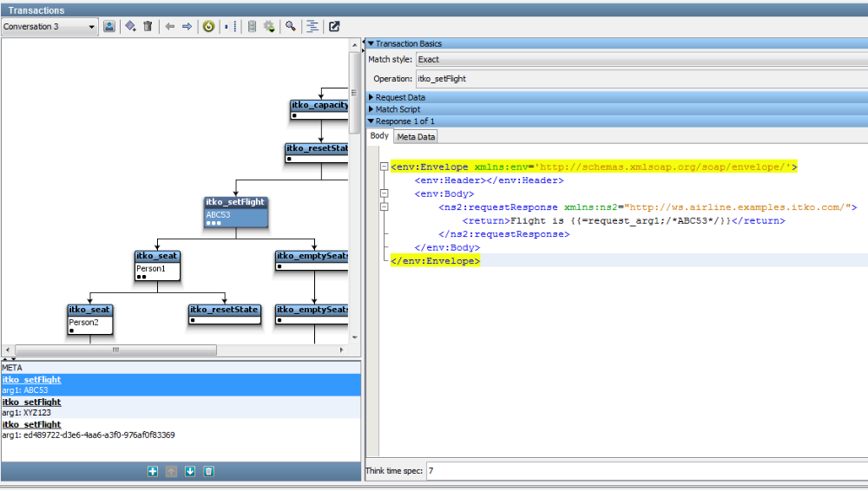The width and height of the screenshot is (868, 491).
Task: Collapse the ns2:requestResponse XML node
Action: (385, 207)
